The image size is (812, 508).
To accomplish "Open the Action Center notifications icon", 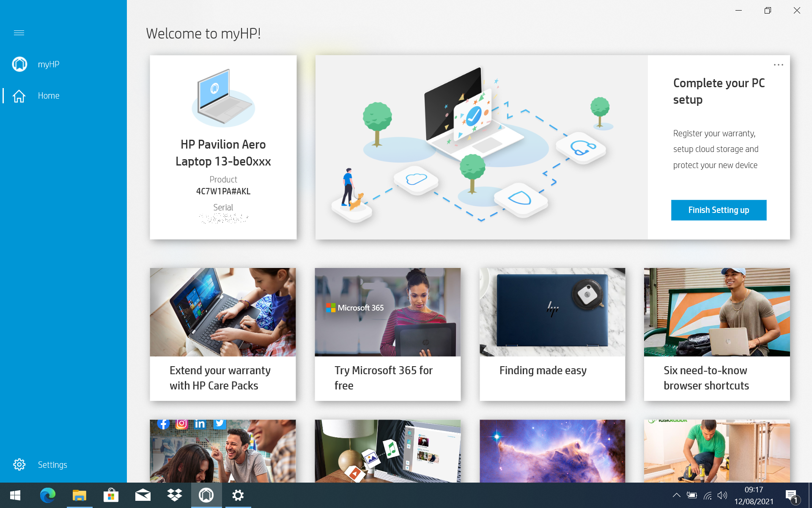I will 792,496.
